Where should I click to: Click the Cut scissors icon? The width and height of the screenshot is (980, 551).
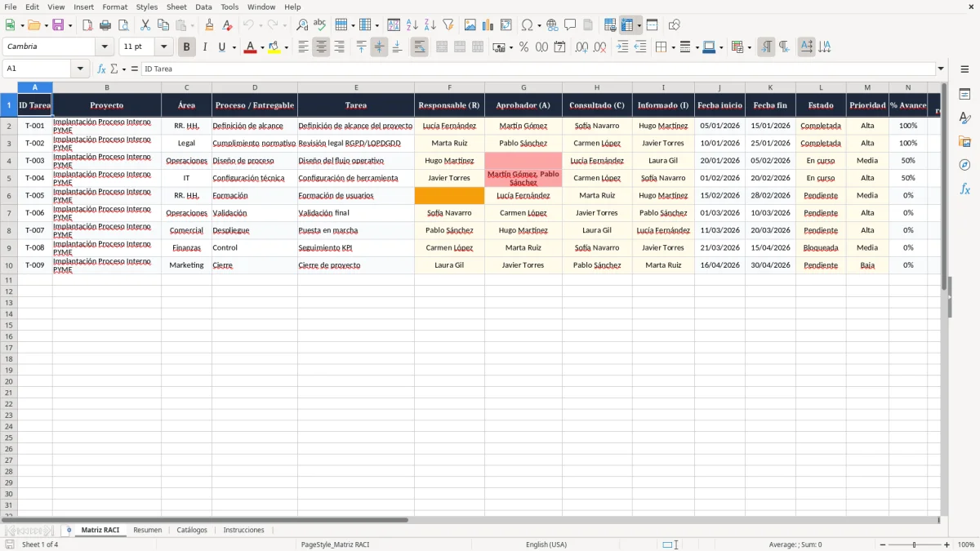tap(145, 25)
